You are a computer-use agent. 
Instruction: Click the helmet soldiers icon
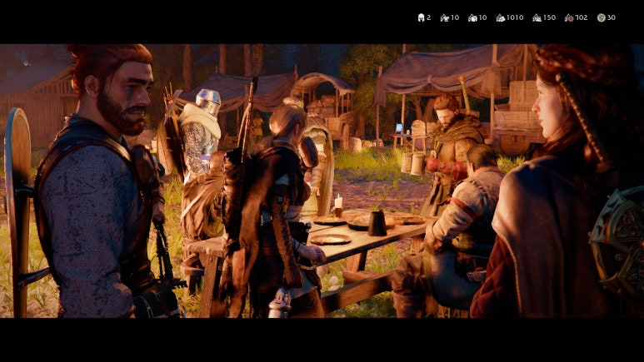pos(421,17)
